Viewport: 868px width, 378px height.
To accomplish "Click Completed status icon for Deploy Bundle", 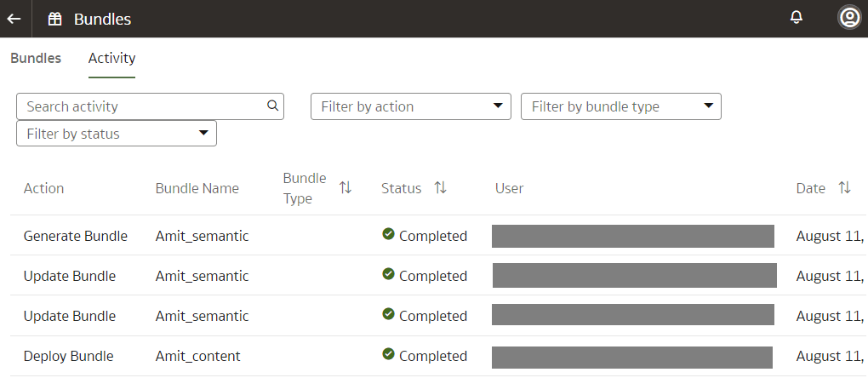I will (389, 355).
